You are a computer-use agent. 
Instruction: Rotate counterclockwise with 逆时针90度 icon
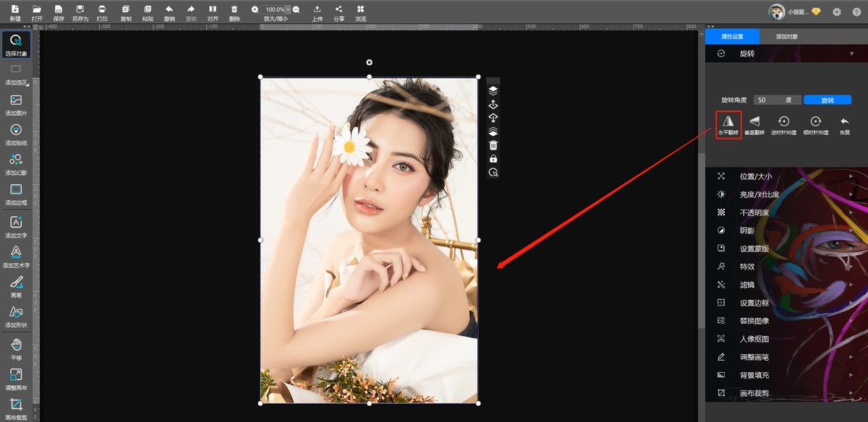(783, 122)
